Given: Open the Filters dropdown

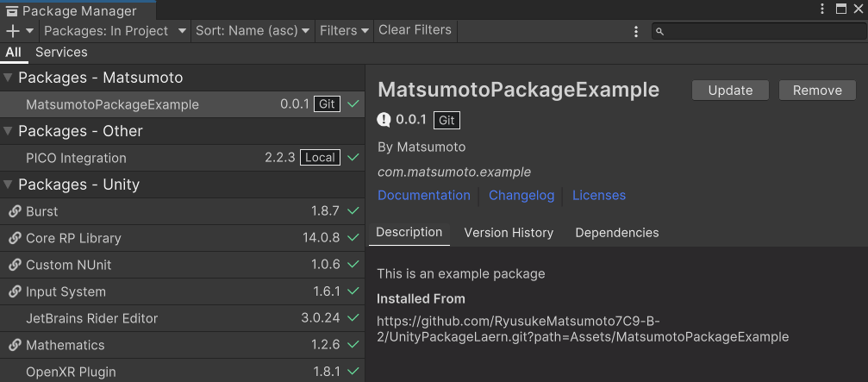Looking at the screenshot, I should tap(344, 30).
